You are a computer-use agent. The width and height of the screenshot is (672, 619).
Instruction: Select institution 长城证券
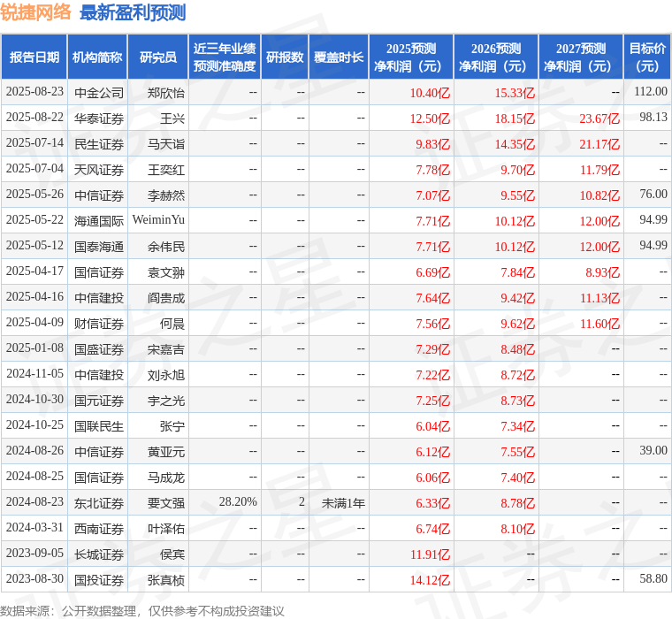(x=99, y=555)
